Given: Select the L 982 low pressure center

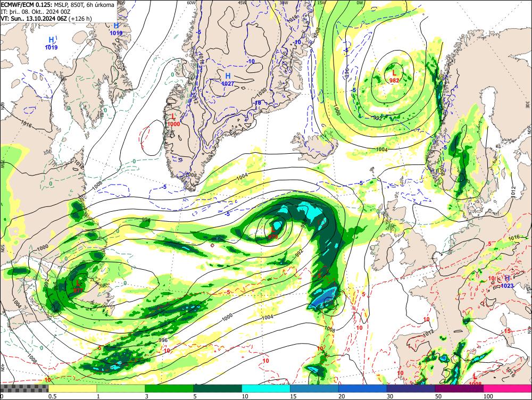Looking at the screenshot, I should point(394,77).
